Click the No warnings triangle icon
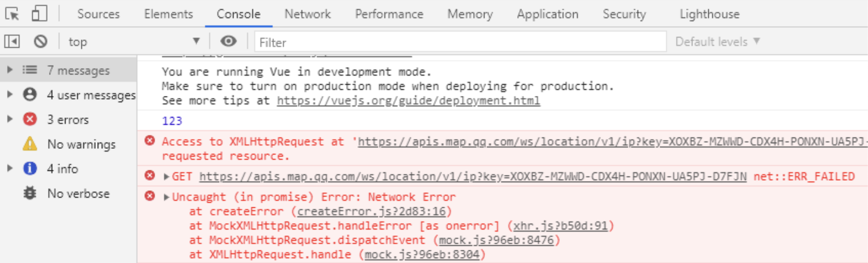The width and height of the screenshot is (868, 263). (30, 144)
